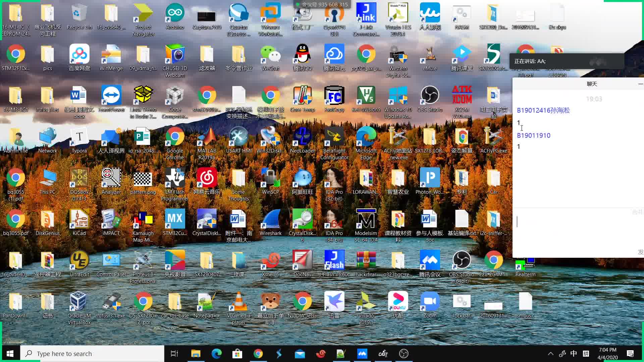
Task: Click the Windows Start button
Action: coord(10,354)
